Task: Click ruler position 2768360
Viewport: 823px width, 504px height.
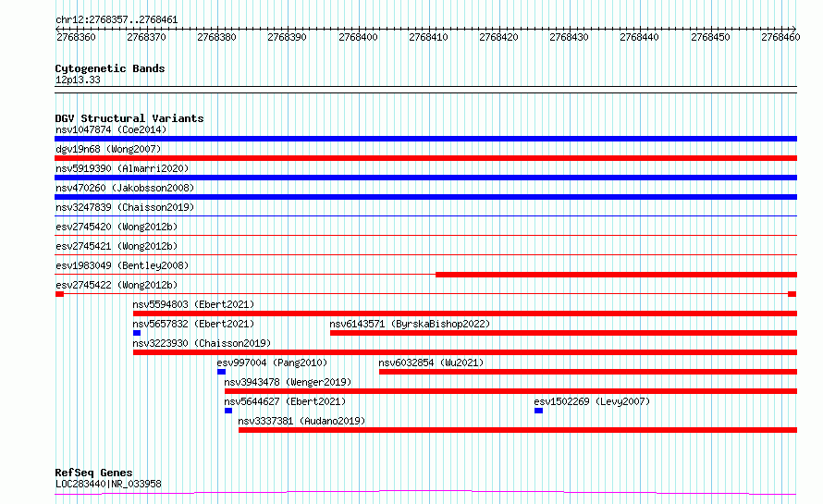Action: [x=76, y=37]
